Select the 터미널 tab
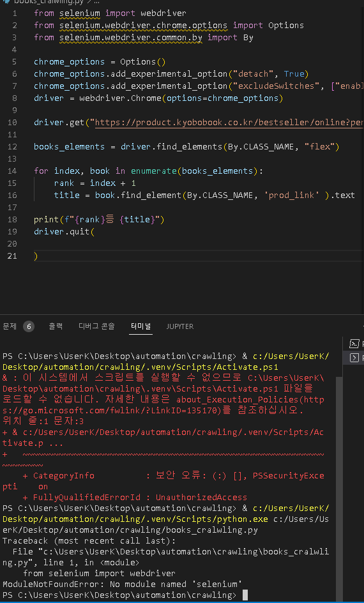This screenshot has height=603, width=364. [140, 326]
